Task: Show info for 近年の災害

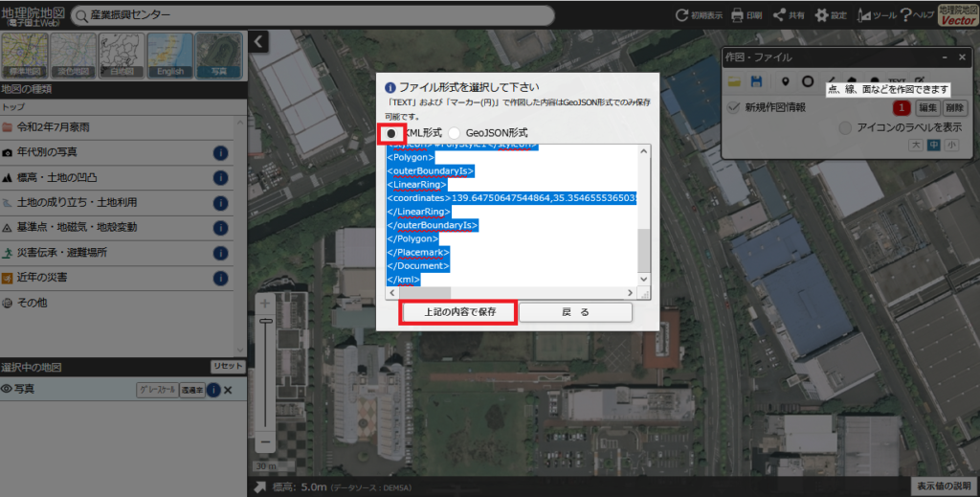Action: pos(220,278)
